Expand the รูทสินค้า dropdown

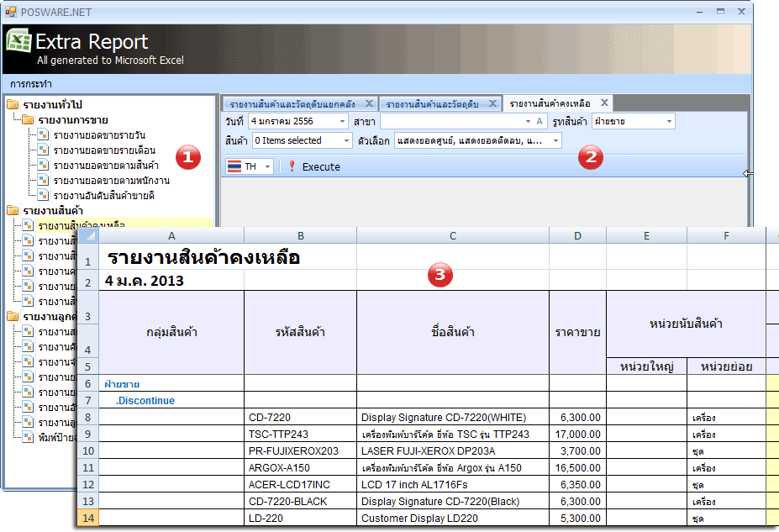click(669, 122)
